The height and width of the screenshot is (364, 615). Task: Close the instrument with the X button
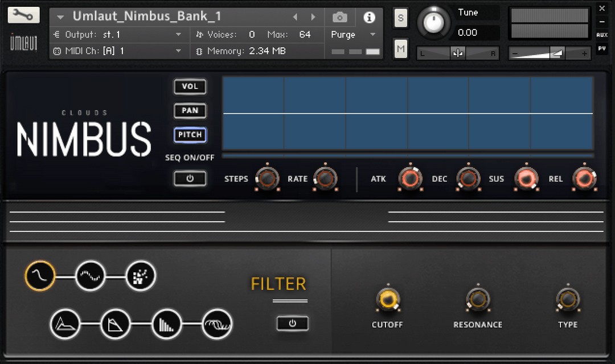pyautogui.click(x=602, y=8)
